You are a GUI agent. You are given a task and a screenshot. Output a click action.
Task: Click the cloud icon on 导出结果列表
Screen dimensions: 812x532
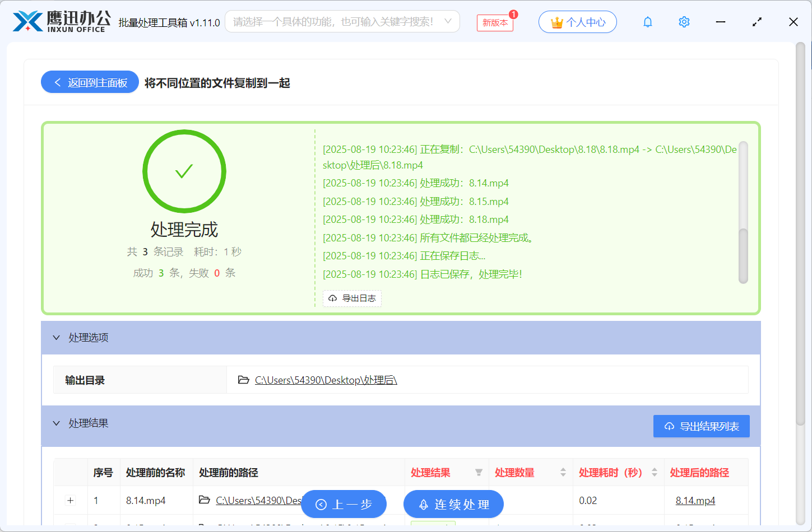(669, 427)
